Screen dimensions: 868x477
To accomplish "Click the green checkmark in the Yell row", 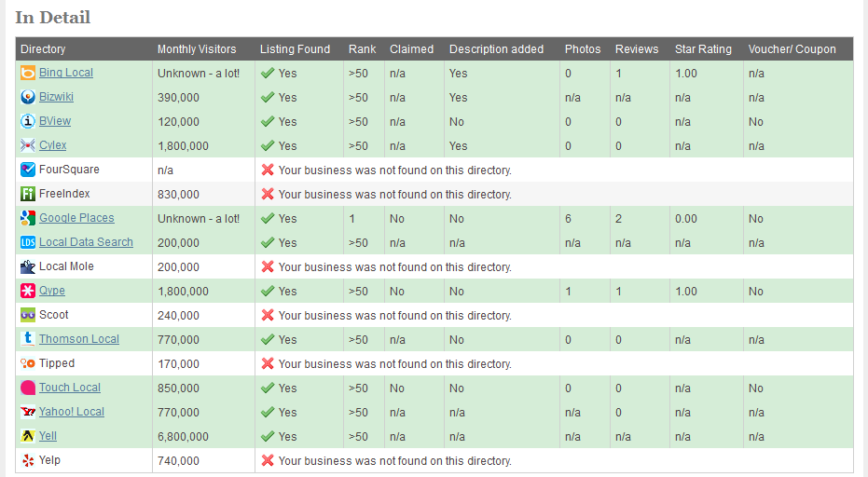I will pyautogui.click(x=268, y=436).
